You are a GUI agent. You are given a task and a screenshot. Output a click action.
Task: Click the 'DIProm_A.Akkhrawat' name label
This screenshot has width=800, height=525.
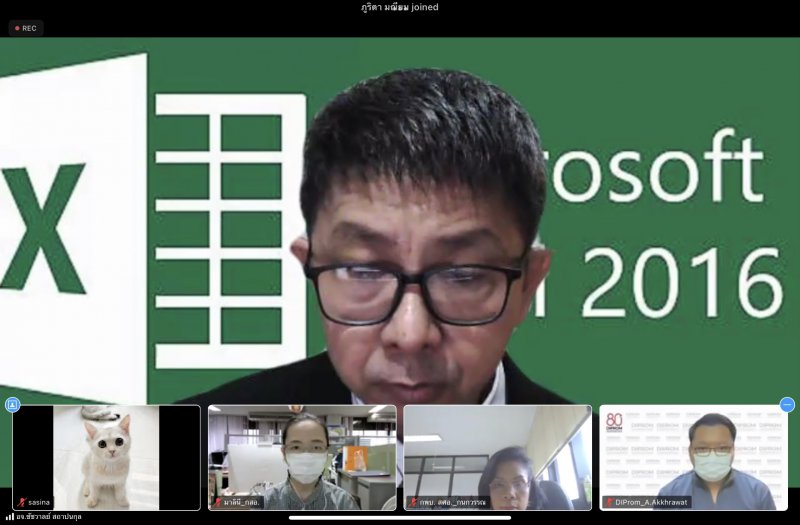point(651,502)
